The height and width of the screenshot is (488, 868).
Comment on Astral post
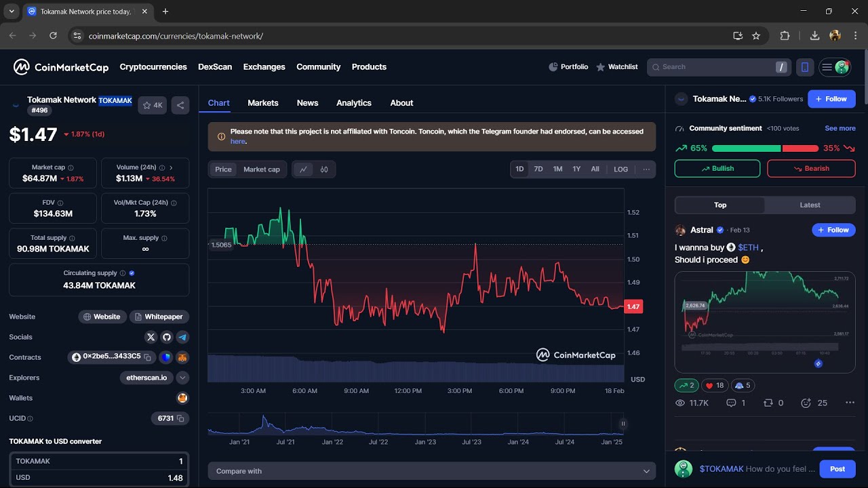(736, 403)
